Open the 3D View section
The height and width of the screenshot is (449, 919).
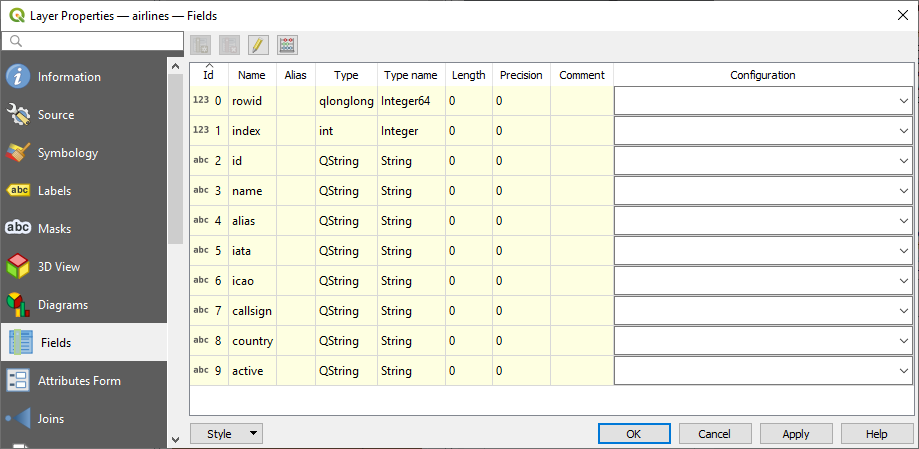(59, 267)
